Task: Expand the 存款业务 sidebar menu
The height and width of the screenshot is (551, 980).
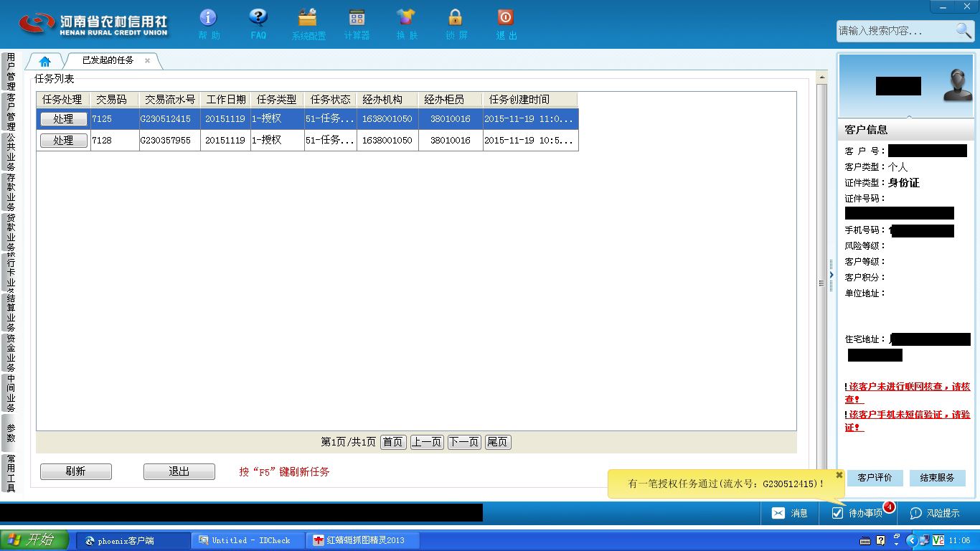Action: coord(10,192)
